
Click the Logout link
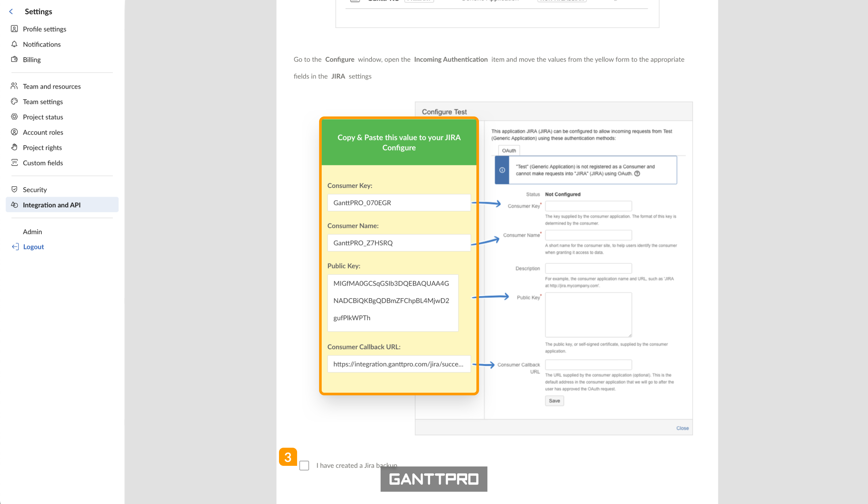[33, 247]
